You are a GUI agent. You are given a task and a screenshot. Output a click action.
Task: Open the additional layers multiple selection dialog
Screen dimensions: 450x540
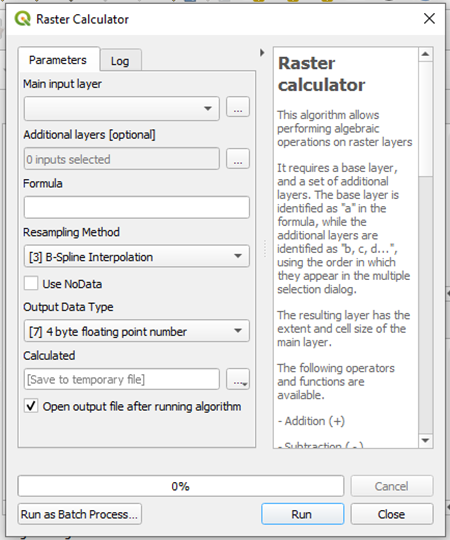click(238, 159)
